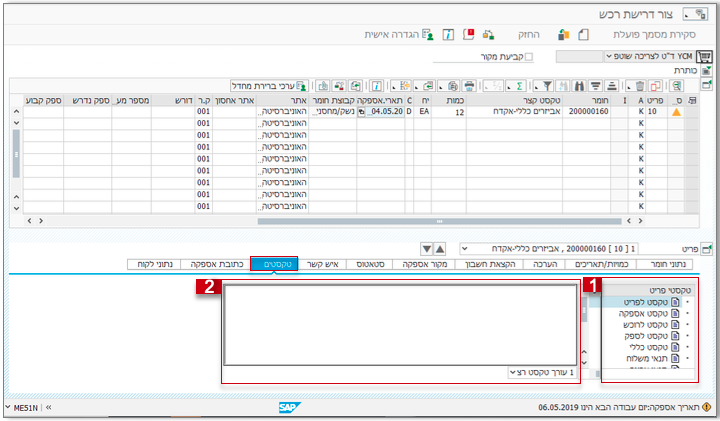
Task: Click the previous item up-arrow button
Action: [440, 249]
